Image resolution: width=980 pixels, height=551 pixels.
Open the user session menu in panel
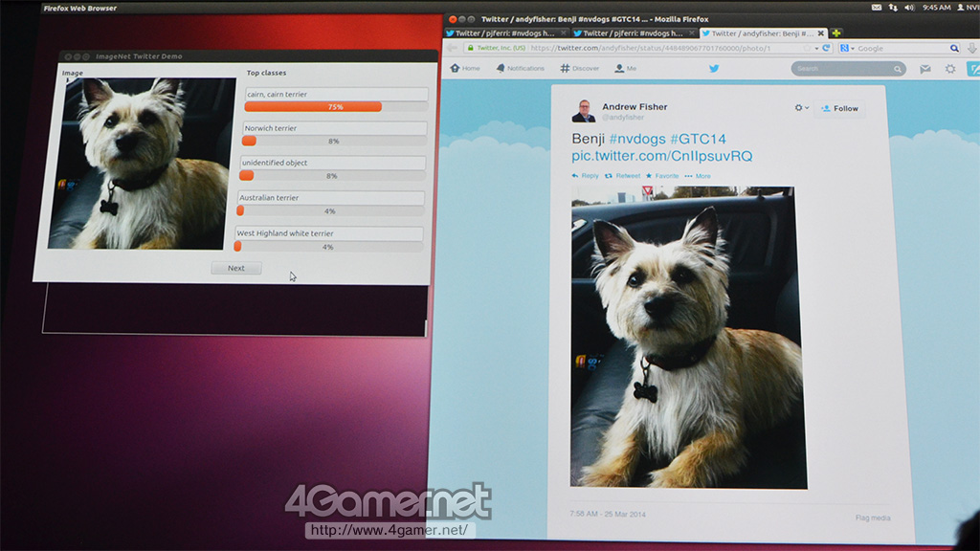coord(968,8)
